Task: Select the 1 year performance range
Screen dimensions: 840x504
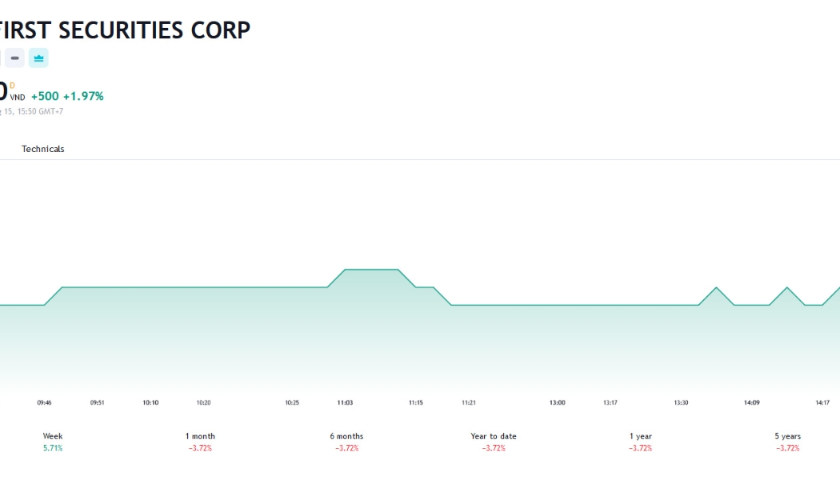Action: coord(640,442)
